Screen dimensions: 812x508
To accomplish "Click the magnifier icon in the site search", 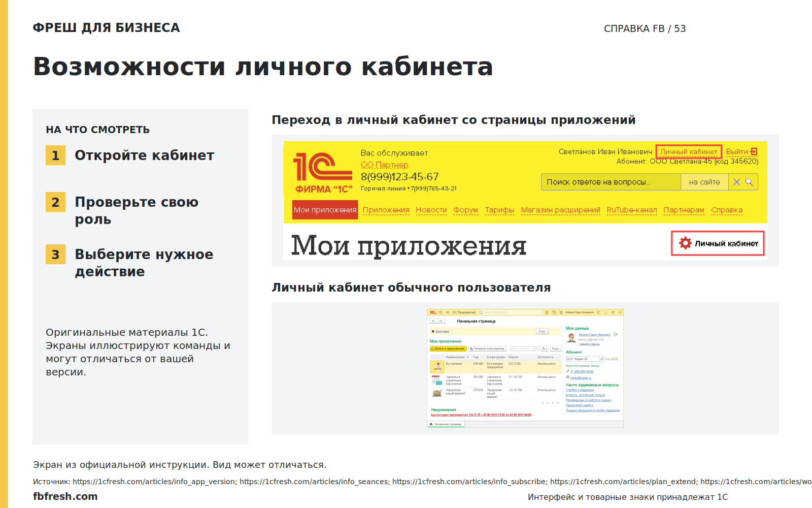I will pyautogui.click(x=750, y=182).
